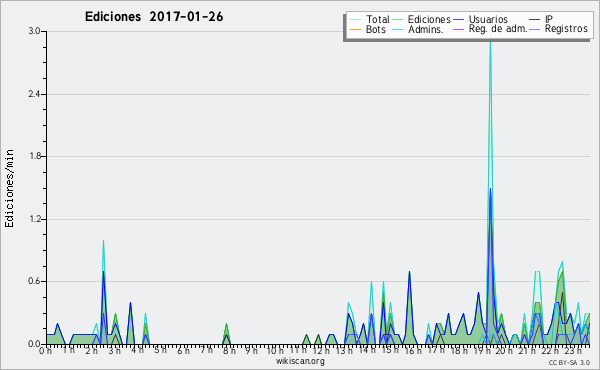Click the Usuarios legend label
Image resolution: width=600 pixels, height=370 pixels.
488,19
